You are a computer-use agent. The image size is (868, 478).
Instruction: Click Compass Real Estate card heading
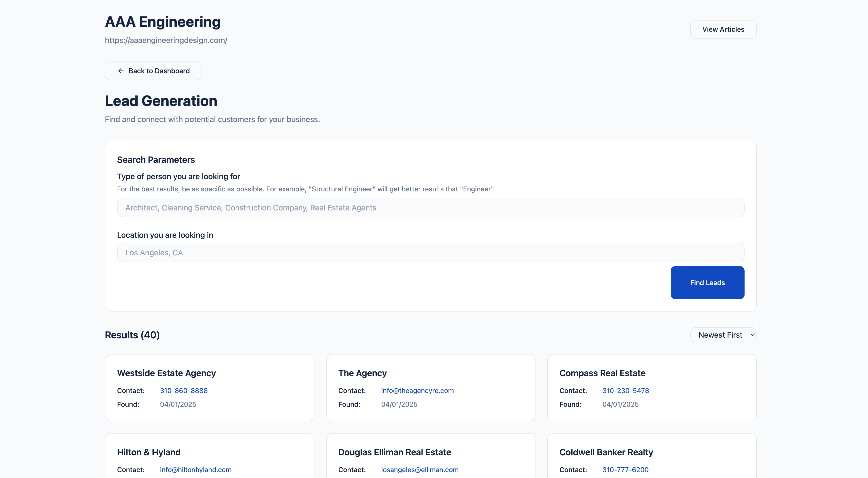[x=602, y=373]
